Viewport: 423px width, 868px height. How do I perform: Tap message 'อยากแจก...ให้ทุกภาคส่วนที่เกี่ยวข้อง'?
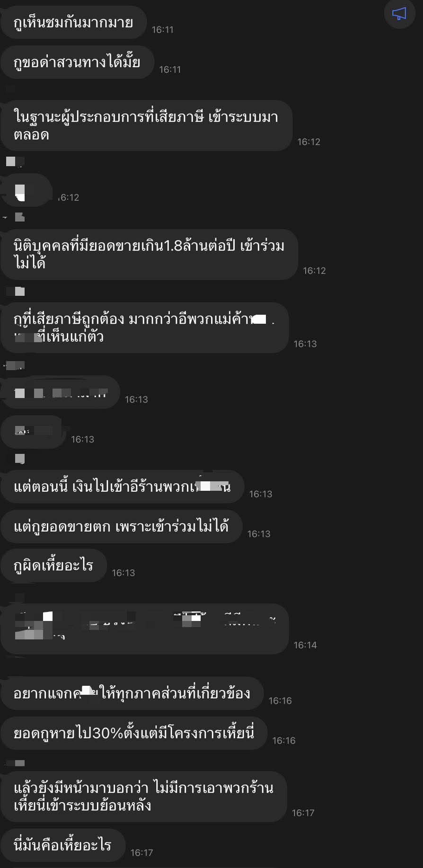[x=132, y=693]
